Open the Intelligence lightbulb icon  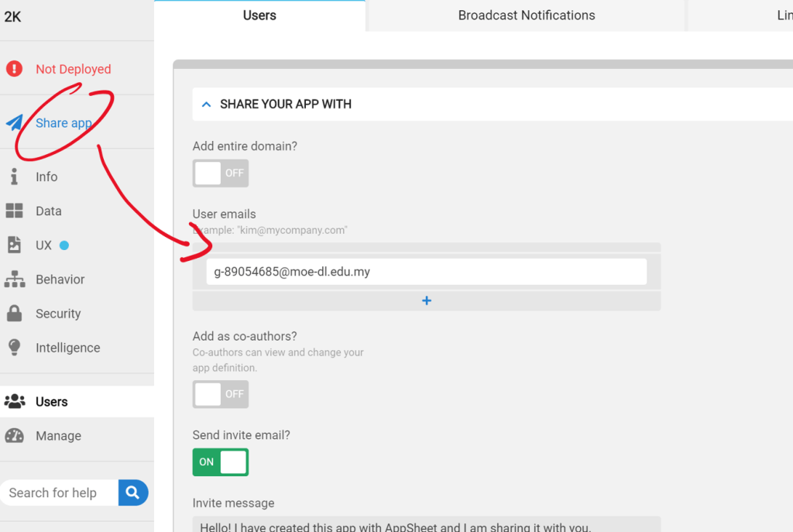point(14,348)
